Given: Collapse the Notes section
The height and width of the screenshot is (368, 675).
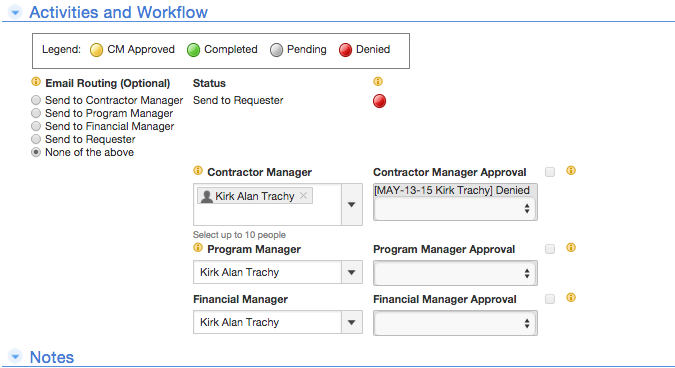Looking at the screenshot, I should coord(15,356).
